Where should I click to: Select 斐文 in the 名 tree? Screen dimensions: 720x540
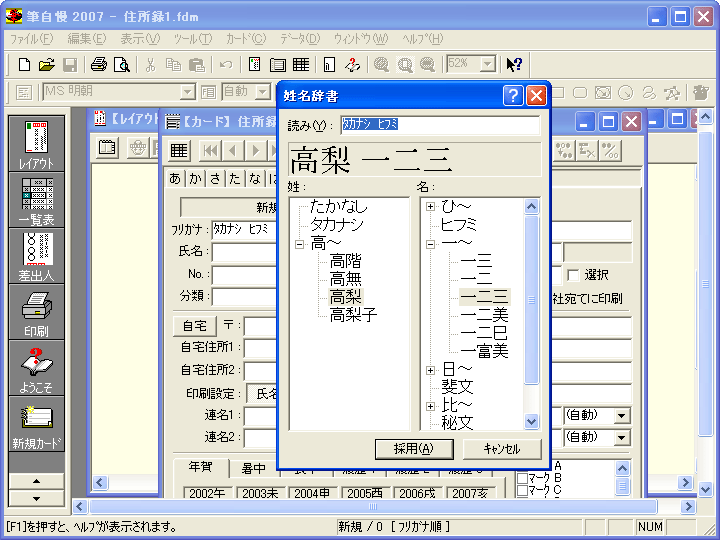click(457, 387)
